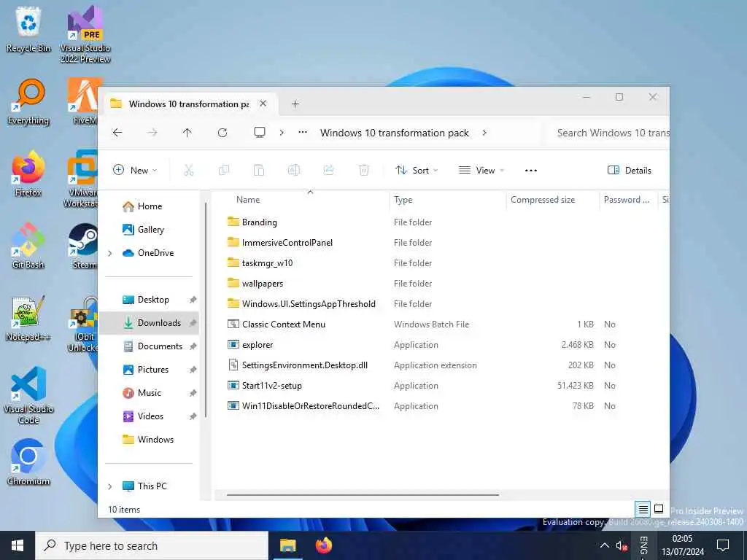Open the notification center icon

click(723, 545)
